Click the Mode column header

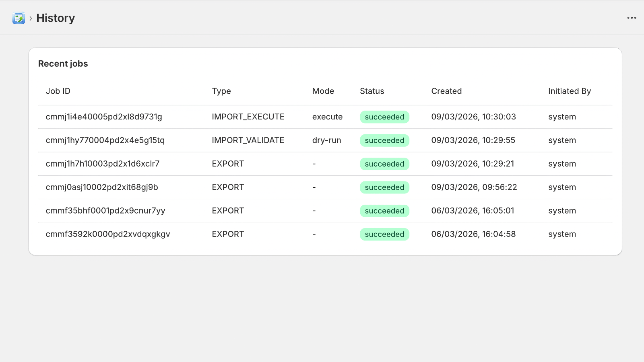(x=323, y=91)
